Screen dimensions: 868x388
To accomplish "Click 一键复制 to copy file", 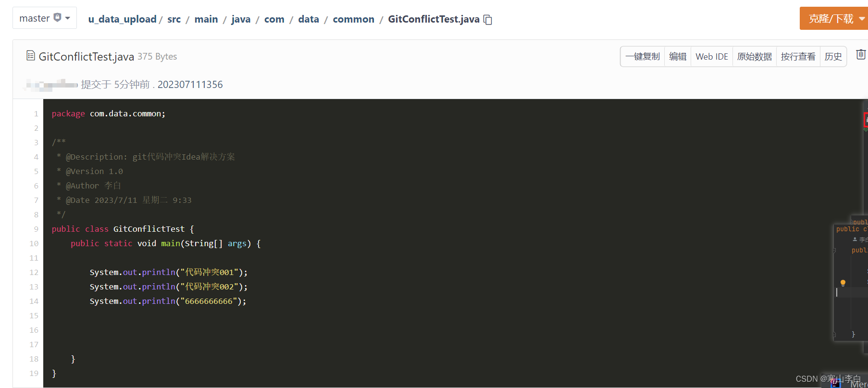I will click(x=643, y=57).
